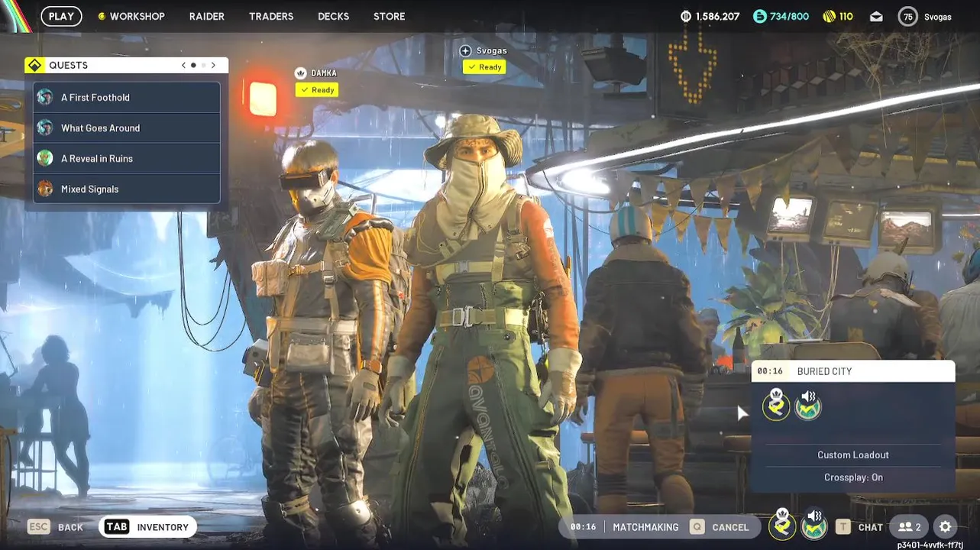The width and height of the screenshot is (980, 550).
Task: Go to next quests page arrow
Action: point(213,66)
